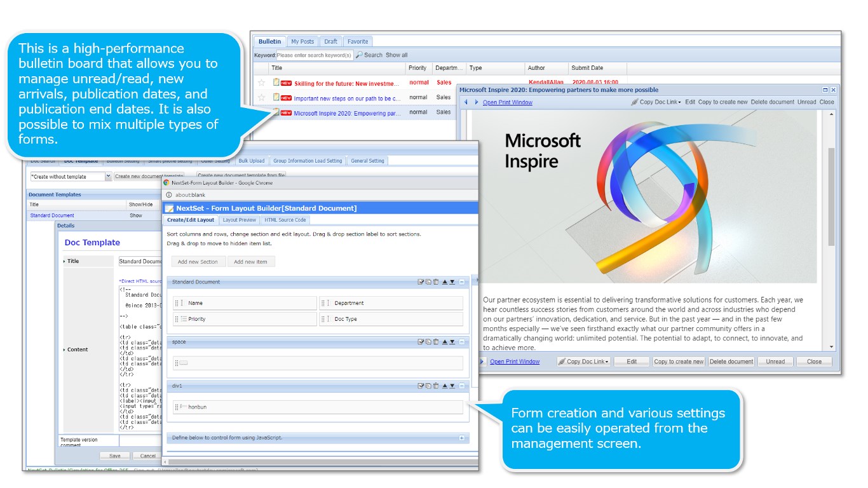The width and height of the screenshot is (868, 488).
Task: Click the site info icon beside about:blank
Action: (x=169, y=195)
